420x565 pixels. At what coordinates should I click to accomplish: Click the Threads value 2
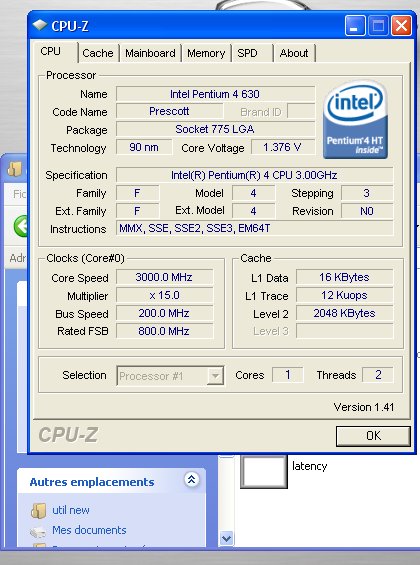click(x=377, y=375)
